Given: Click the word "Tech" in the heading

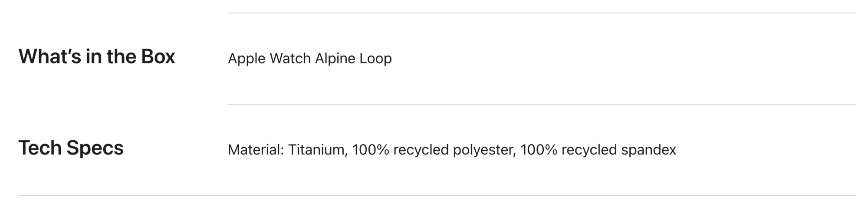Looking at the screenshot, I should 40,148.
